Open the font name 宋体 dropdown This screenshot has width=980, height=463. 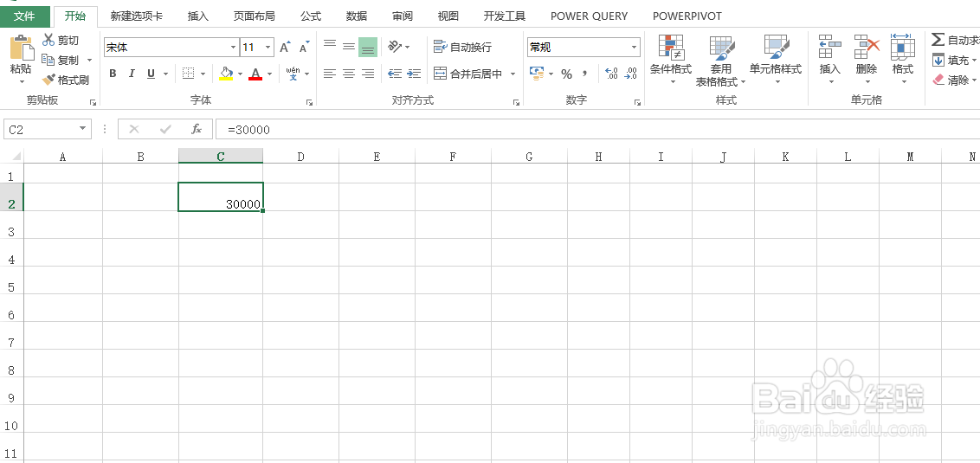pyautogui.click(x=233, y=48)
